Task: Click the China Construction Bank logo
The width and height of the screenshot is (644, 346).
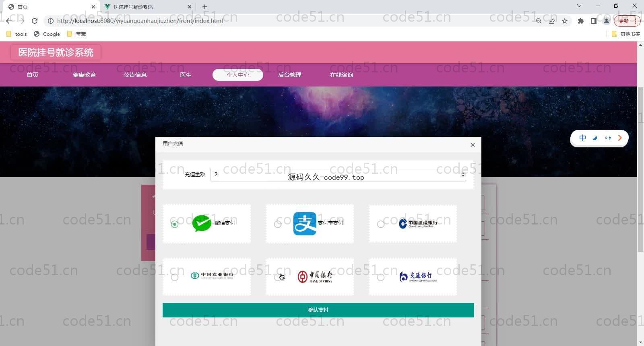Action: pyautogui.click(x=418, y=223)
